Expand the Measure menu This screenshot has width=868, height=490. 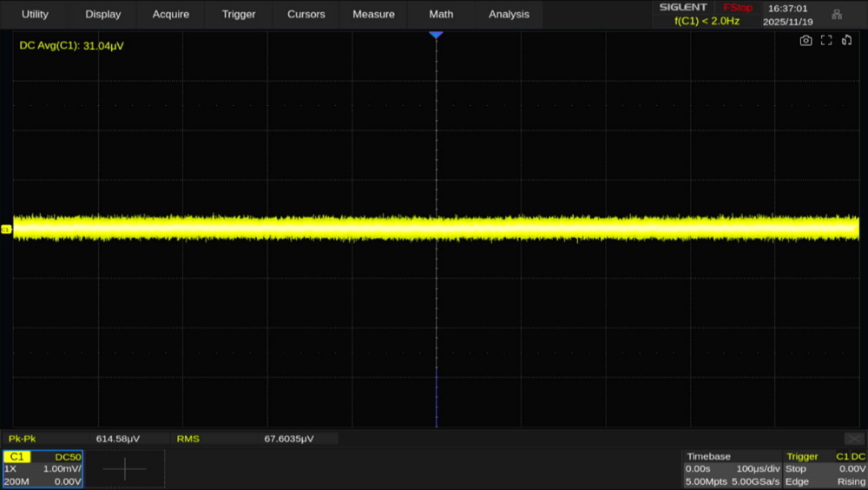pyautogui.click(x=374, y=14)
